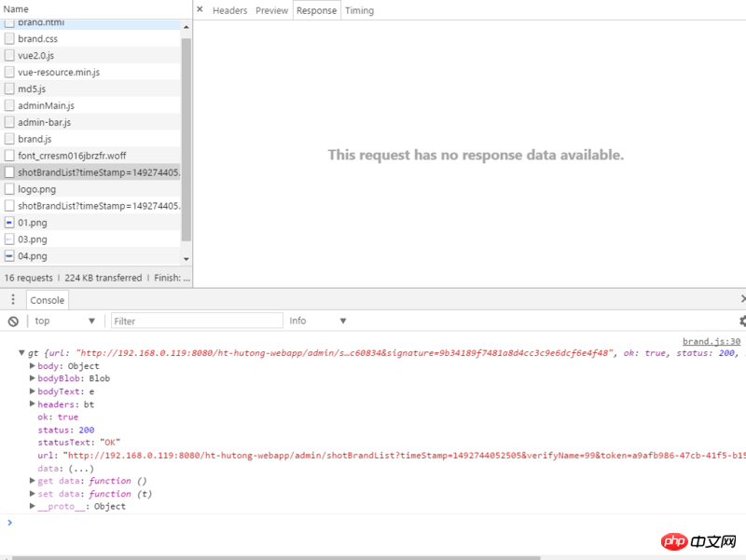746x560 pixels.
Task: Expand the get data function
Action: pyautogui.click(x=32, y=481)
